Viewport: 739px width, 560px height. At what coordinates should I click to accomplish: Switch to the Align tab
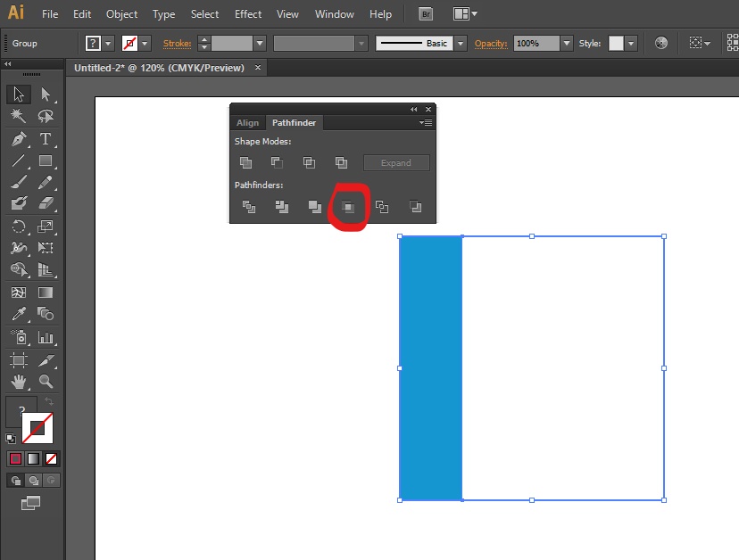pyautogui.click(x=247, y=123)
